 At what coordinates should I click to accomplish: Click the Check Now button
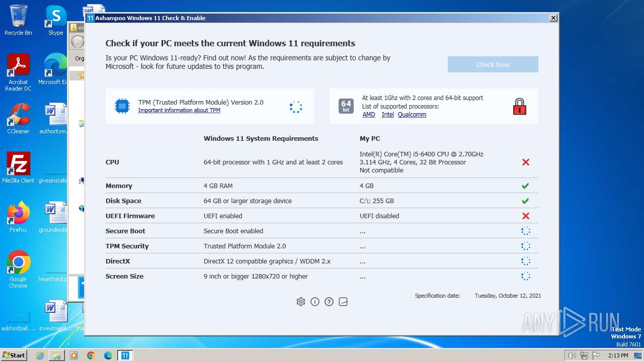point(493,64)
